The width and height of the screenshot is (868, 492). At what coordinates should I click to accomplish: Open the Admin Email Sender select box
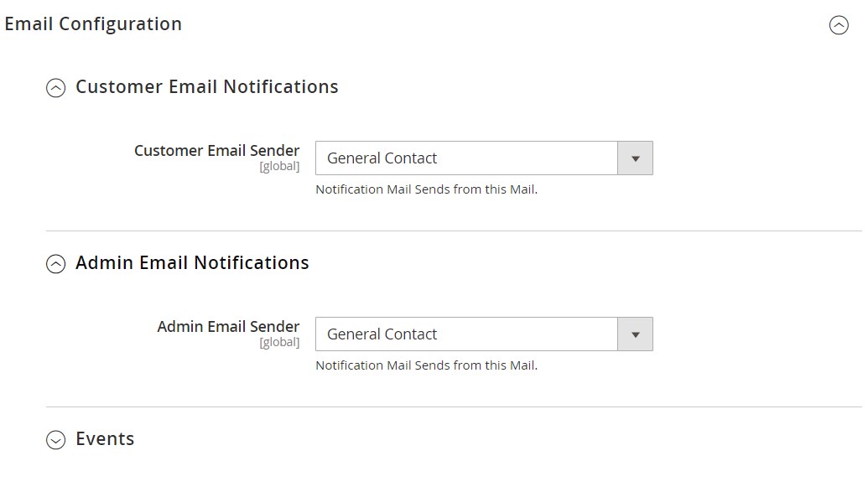coord(466,334)
